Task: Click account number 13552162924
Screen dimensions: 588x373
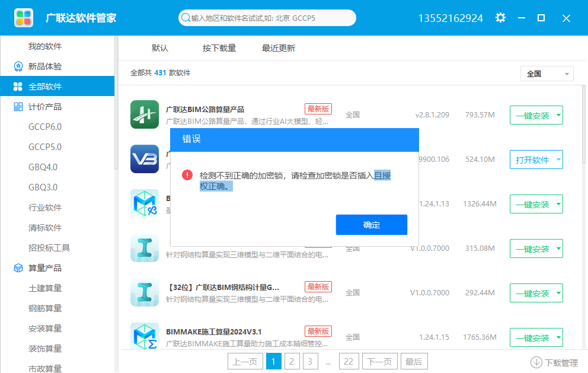Action: tap(450, 18)
